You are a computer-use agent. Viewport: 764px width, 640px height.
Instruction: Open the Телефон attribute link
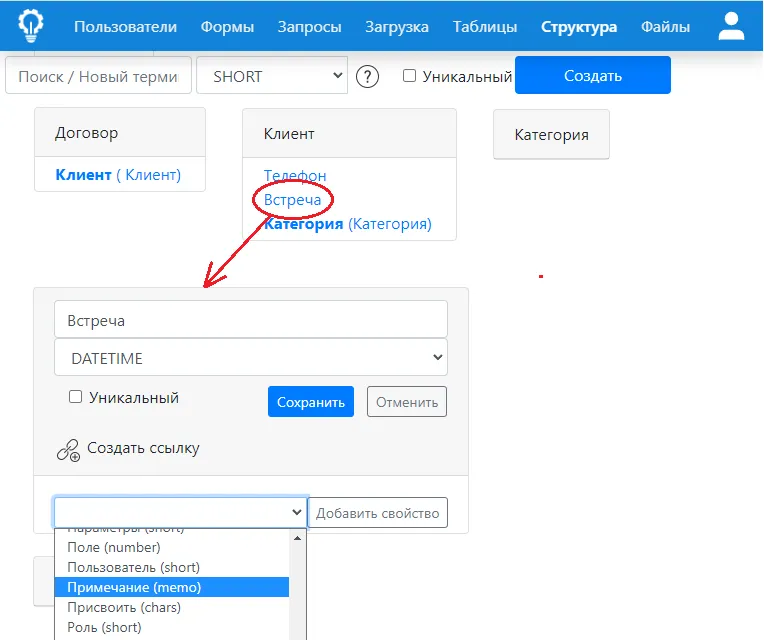pyautogui.click(x=295, y=175)
